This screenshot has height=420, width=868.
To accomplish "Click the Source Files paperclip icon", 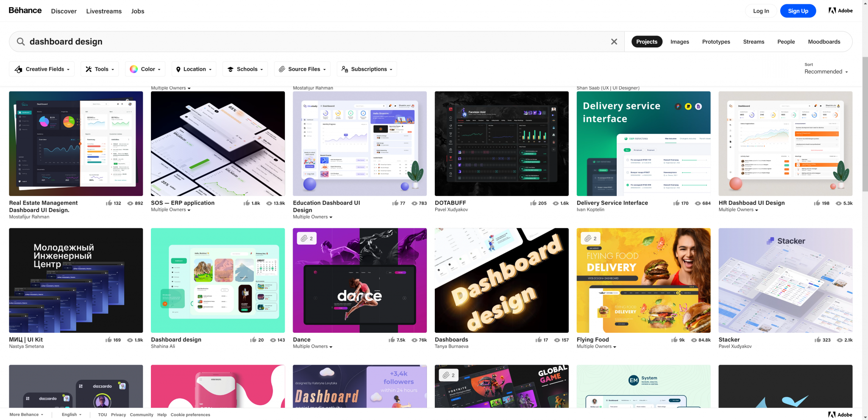I will [282, 69].
